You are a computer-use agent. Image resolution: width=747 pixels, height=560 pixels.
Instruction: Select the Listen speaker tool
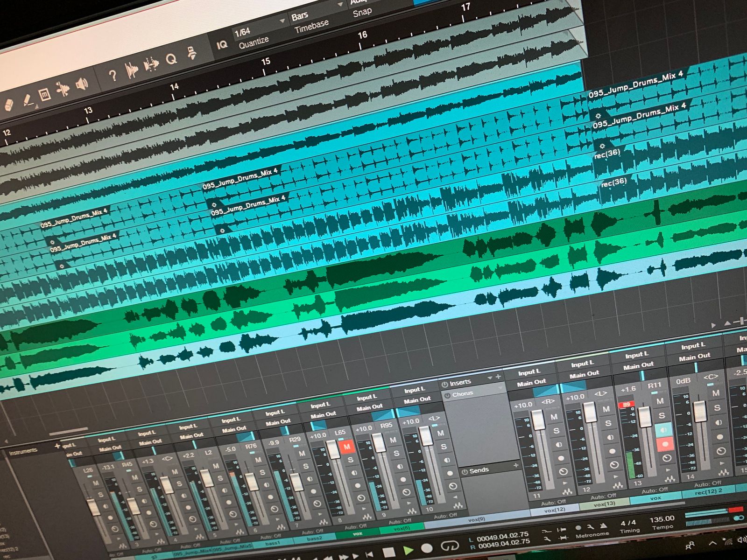point(82,84)
